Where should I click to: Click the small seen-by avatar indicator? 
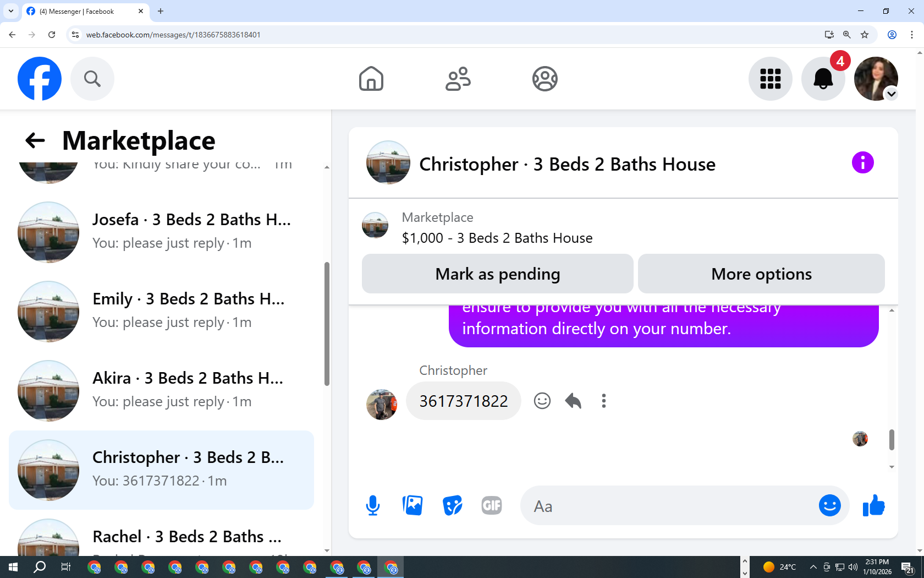click(x=860, y=439)
